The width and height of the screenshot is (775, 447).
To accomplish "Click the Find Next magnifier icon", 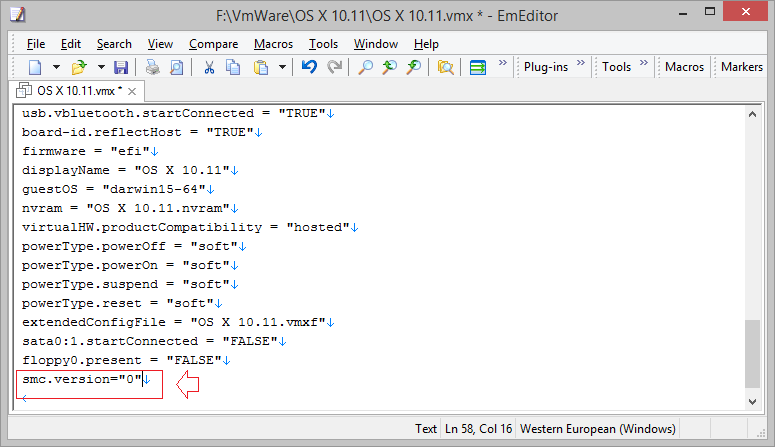I will pos(389,67).
